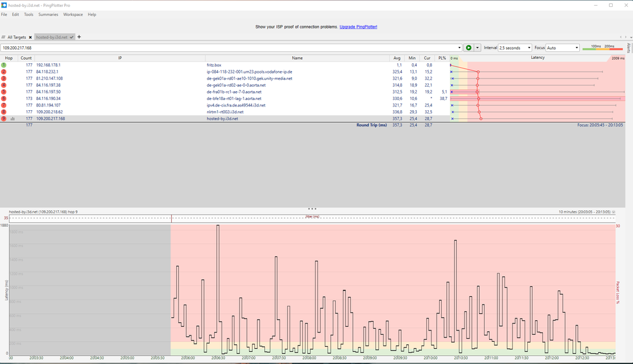
Task: Open the Focus Auto dropdown
Action: point(563,47)
